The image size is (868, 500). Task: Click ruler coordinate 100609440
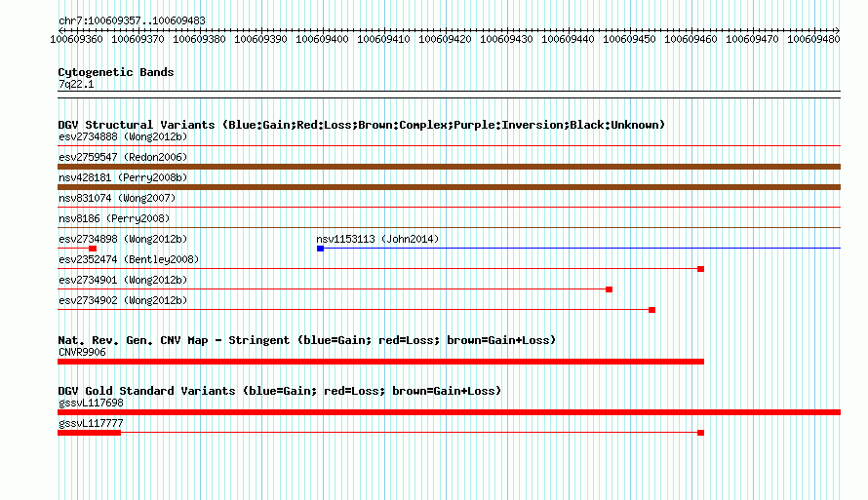click(x=568, y=39)
